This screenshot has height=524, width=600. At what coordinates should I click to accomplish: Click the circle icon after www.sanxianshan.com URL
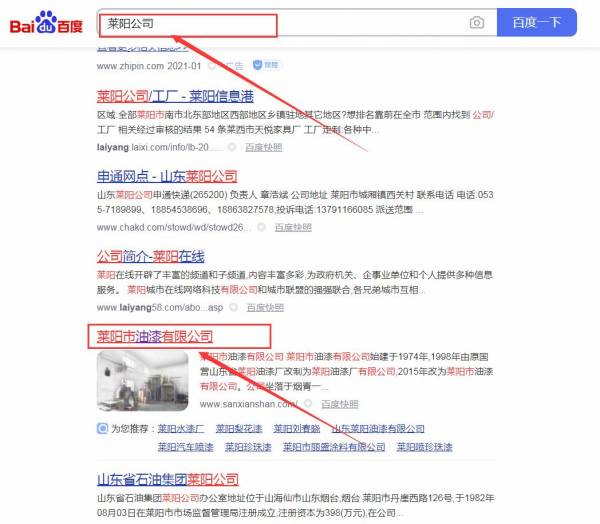(304, 404)
